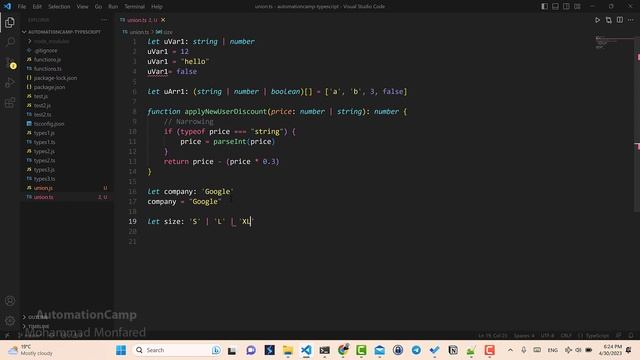Open types1.js file
The image size is (640, 360).
pos(44,133)
